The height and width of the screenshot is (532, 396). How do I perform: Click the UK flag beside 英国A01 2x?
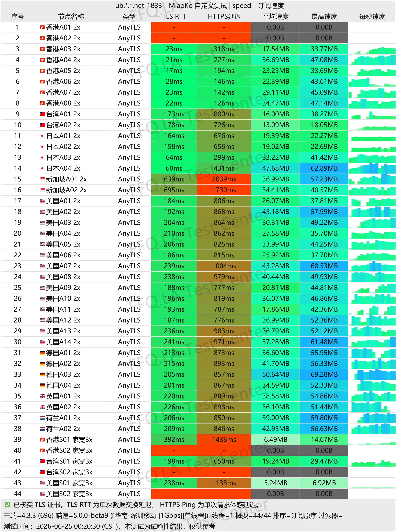pos(42,396)
